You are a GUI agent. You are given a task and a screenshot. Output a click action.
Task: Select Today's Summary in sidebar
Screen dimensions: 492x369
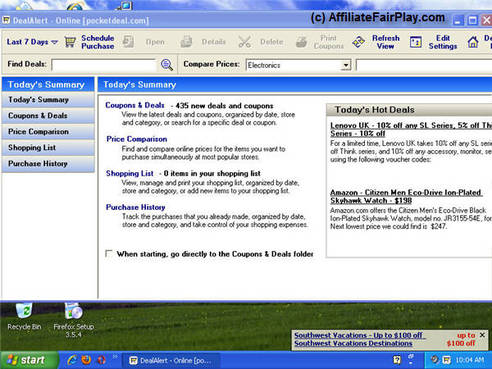click(48, 100)
